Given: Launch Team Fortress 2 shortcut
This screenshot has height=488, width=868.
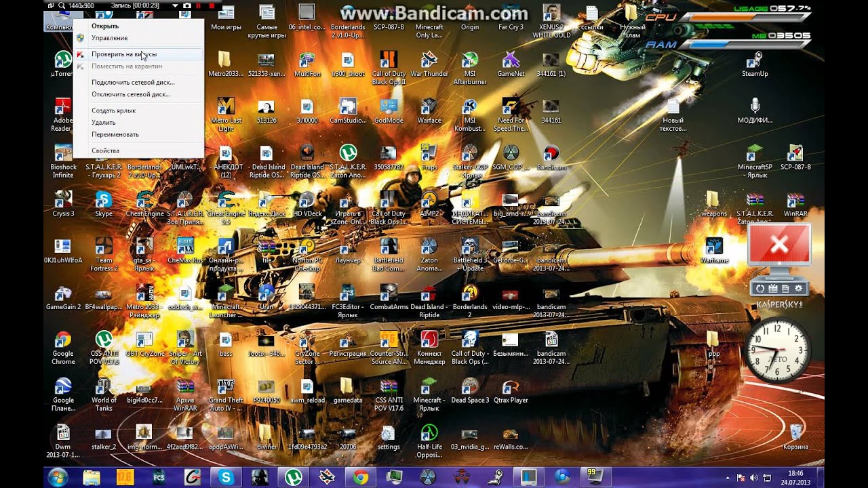Looking at the screenshot, I should [x=103, y=253].
